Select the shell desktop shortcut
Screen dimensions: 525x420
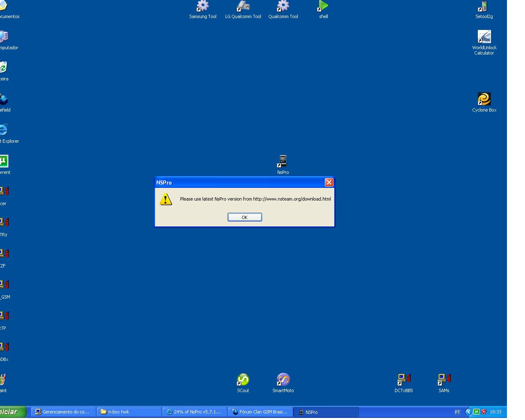pyautogui.click(x=323, y=10)
